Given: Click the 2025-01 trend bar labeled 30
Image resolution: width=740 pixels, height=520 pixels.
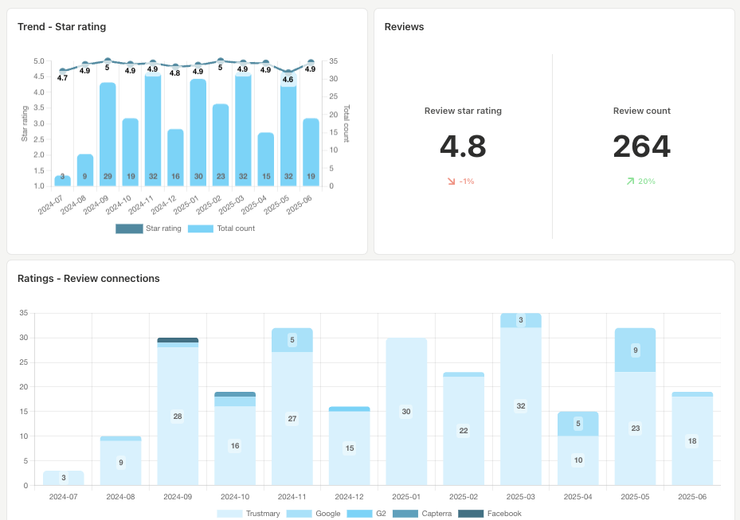Looking at the screenshot, I should pyautogui.click(x=198, y=133).
